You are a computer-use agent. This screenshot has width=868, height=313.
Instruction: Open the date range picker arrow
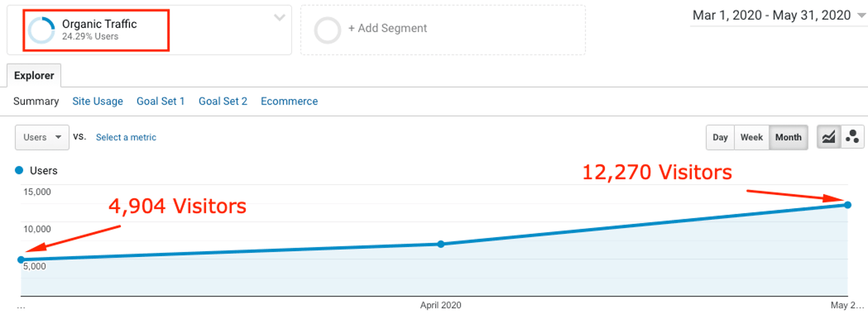click(862, 16)
